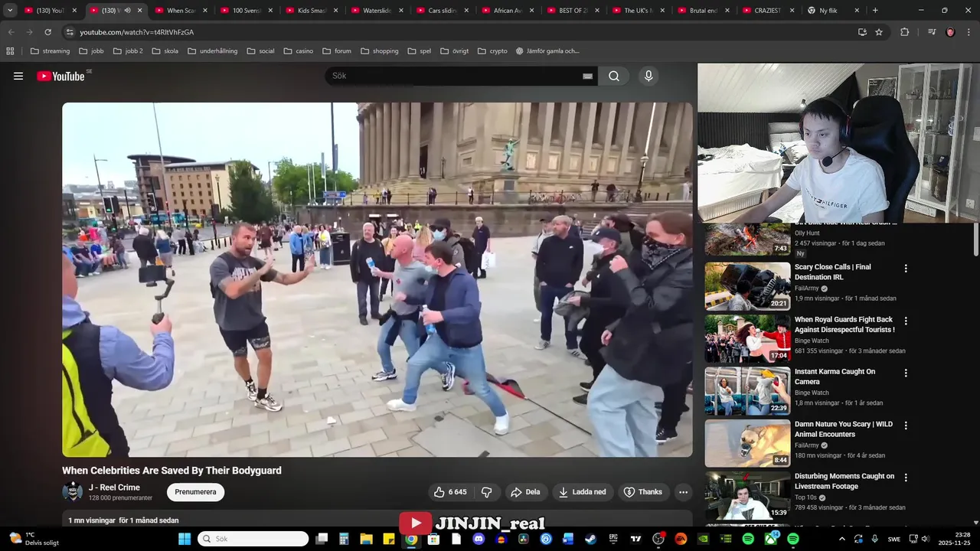Open the Jämför gamla och... bookmark

click(547, 51)
